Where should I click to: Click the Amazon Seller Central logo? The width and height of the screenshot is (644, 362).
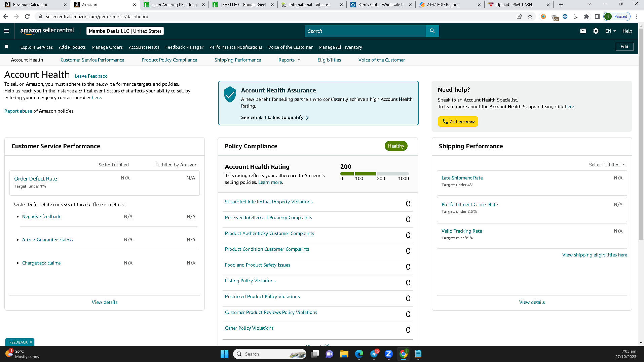[47, 31]
